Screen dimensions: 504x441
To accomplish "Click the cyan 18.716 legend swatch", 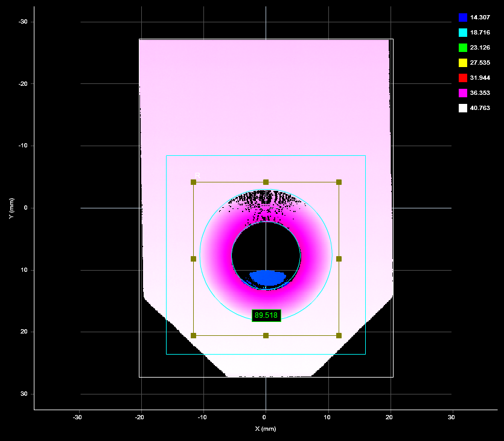I will click(x=463, y=33).
